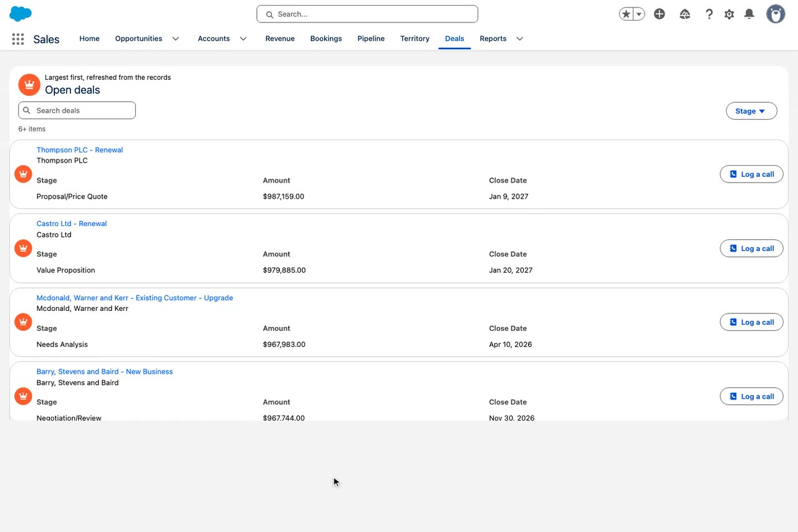This screenshot has width=798, height=532.
Task: Click the $979,885.00 amount
Action: [x=284, y=270]
